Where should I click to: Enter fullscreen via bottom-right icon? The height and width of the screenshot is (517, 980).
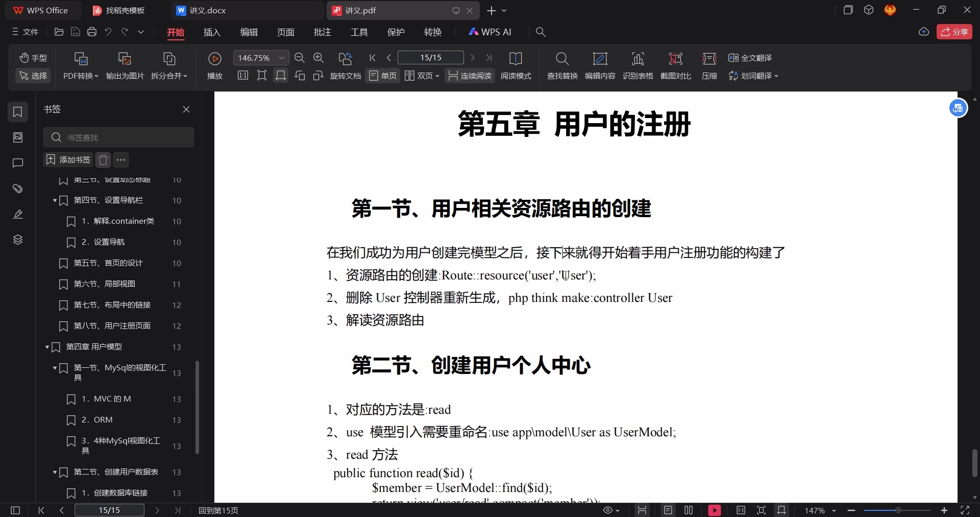coord(966,510)
